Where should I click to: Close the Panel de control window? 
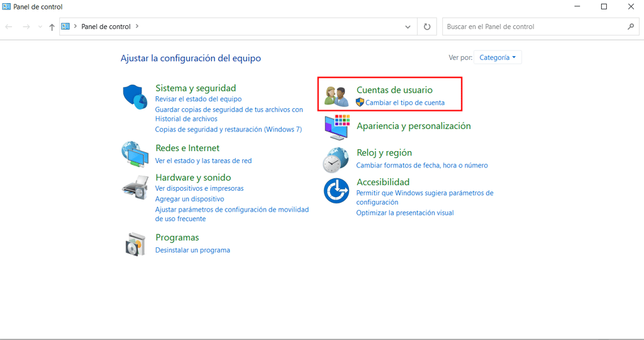point(631,6)
